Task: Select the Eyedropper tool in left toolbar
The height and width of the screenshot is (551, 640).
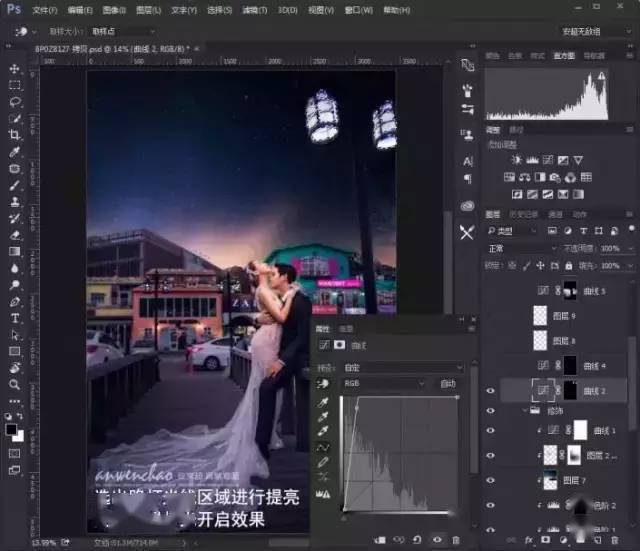Action: (14, 152)
